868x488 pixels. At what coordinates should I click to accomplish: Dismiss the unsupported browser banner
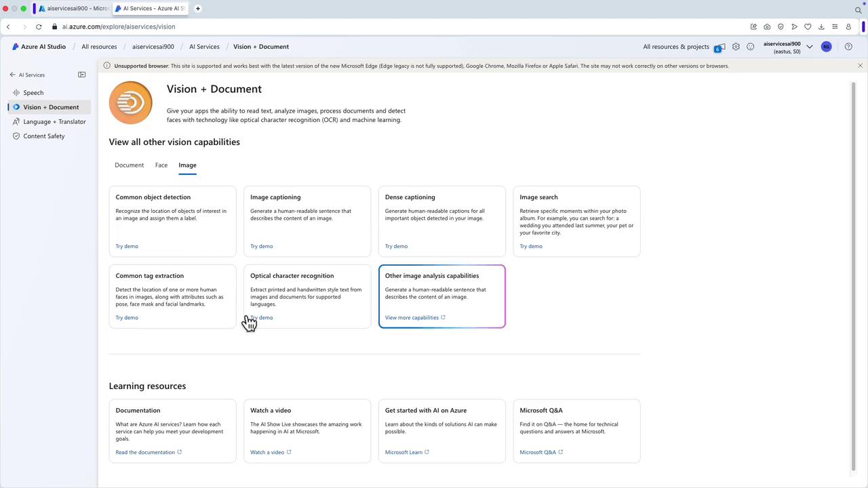pos(860,66)
